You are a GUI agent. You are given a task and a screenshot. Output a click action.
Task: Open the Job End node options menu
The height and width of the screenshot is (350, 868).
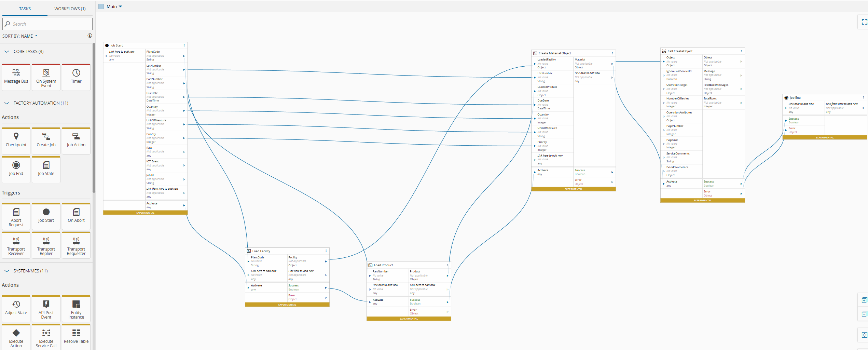click(x=864, y=97)
